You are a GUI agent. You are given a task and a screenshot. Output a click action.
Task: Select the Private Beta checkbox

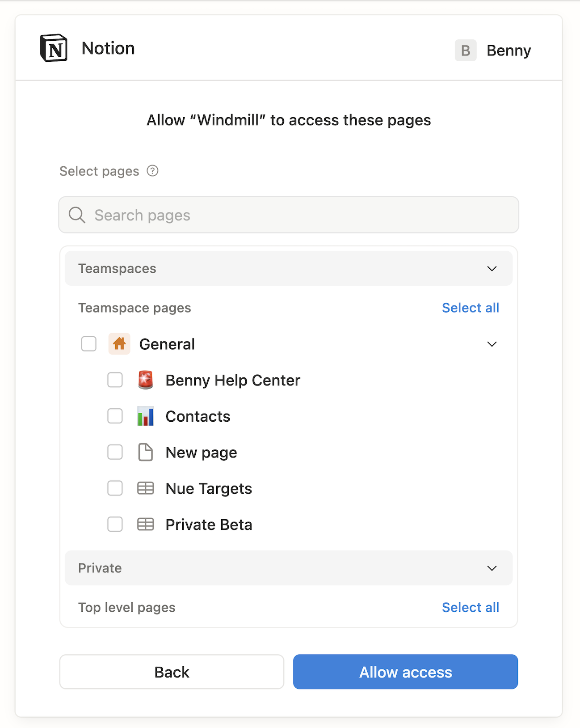(115, 525)
